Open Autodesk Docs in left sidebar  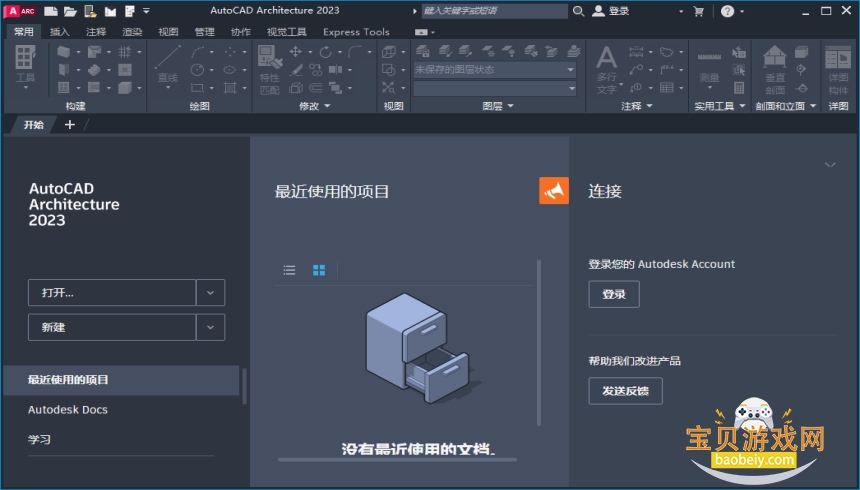tap(67, 409)
